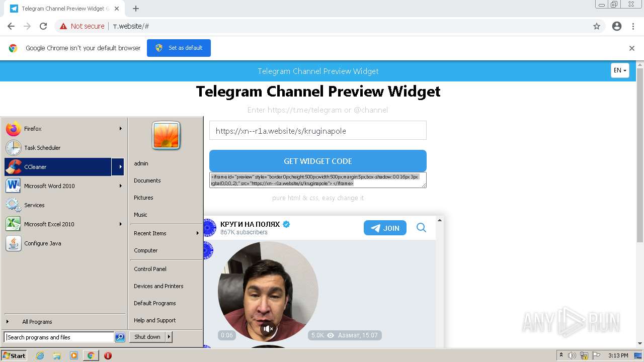Viewport: 644px width, 362px height.
Task: Expand Microsoft Excel 2010 submenu arrow
Action: click(120, 224)
